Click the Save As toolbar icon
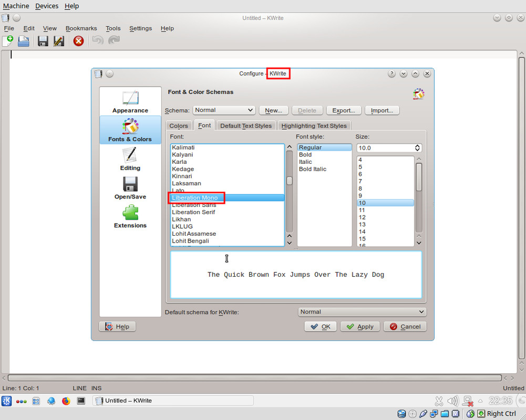Image resolution: width=526 pixels, height=420 pixels. 59,41
